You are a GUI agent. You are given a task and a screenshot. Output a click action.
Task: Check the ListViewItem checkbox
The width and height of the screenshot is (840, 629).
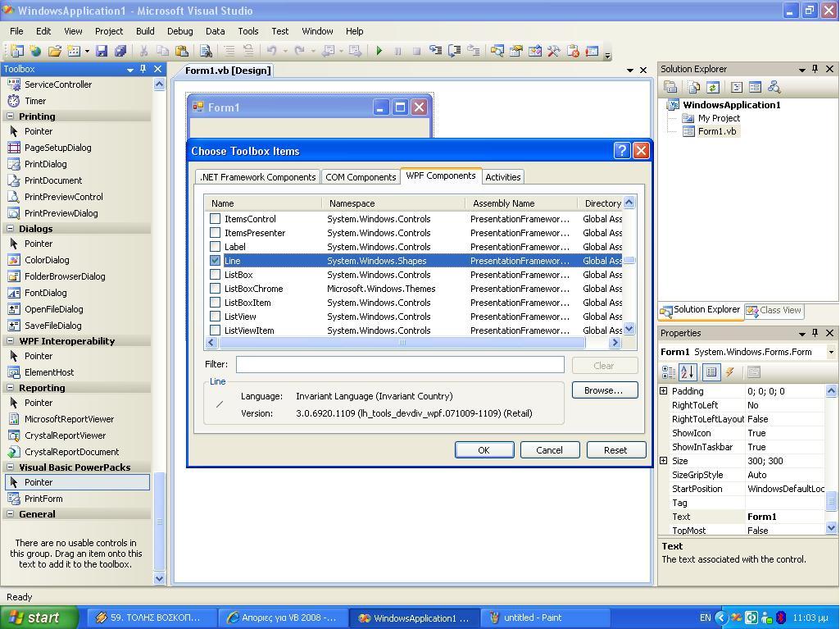point(215,330)
